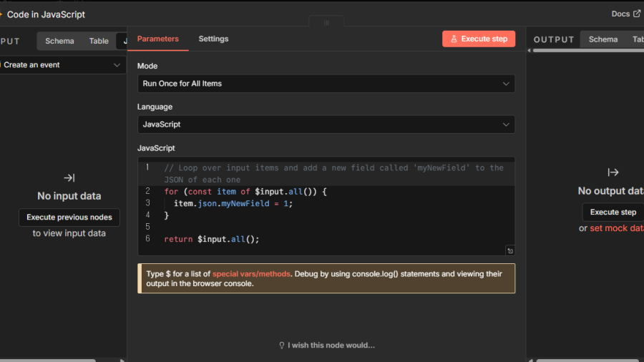Click the return statement line in code editor

(x=212, y=239)
